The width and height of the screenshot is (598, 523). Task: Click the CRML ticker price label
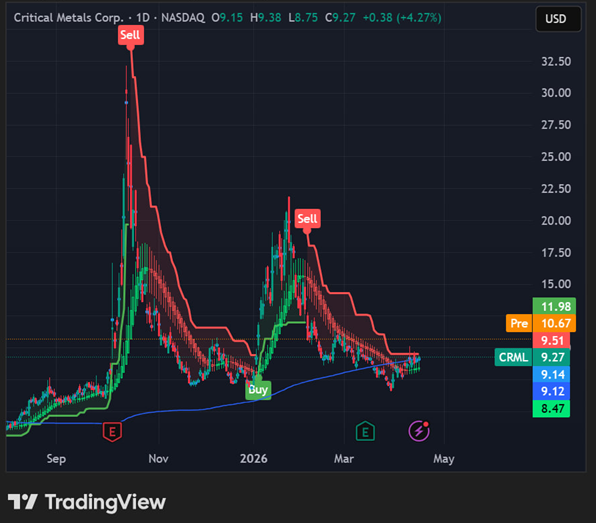(x=513, y=357)
